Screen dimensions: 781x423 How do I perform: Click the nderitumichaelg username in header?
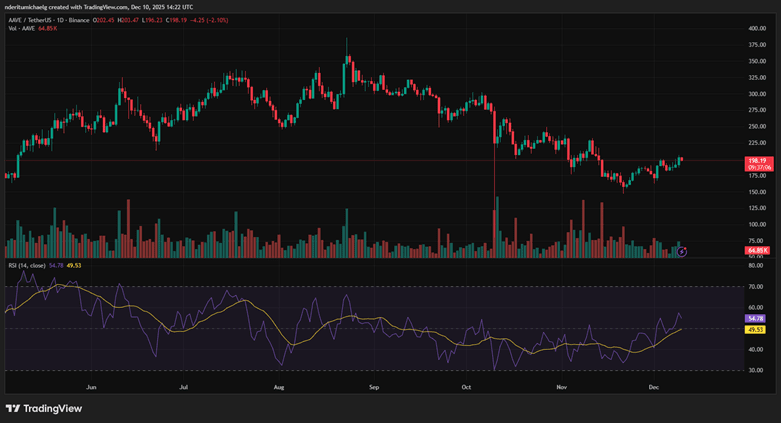(25, 7)
